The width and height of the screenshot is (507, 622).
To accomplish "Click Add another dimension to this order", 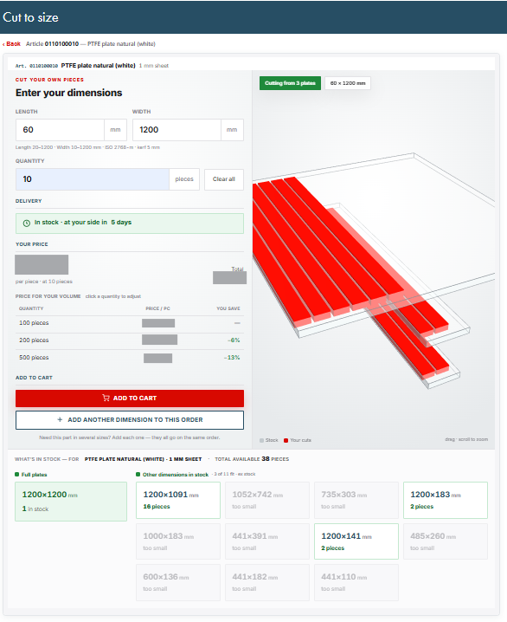I will coord(130,420).
